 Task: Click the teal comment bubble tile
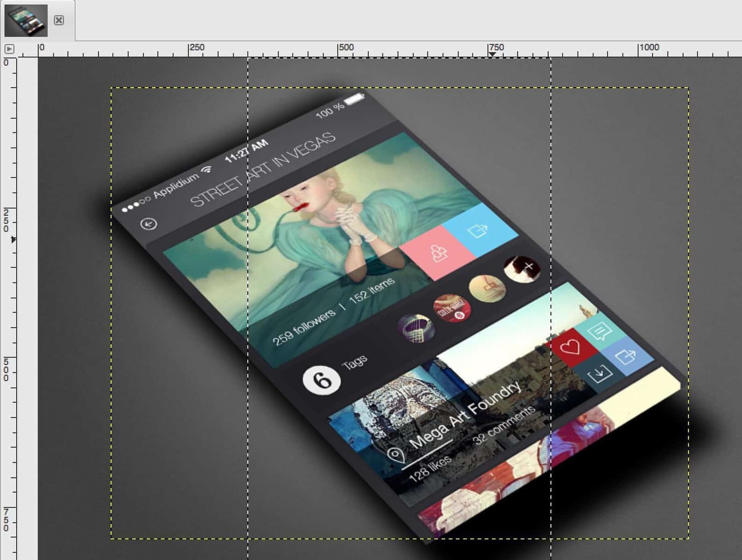point(600,332)
